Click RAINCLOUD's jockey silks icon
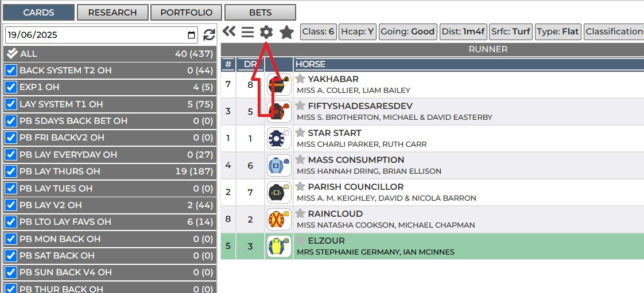 click(x=279, y=219)
